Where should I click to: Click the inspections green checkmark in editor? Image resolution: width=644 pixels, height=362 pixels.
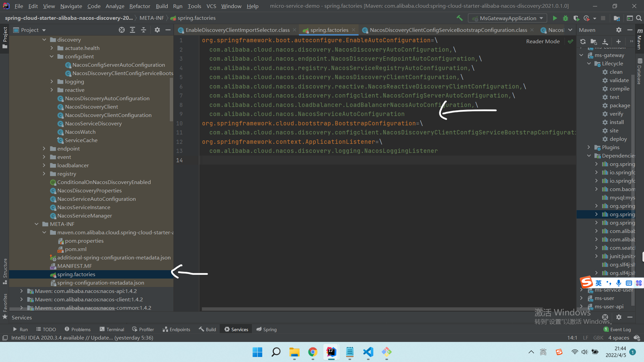(570, 42)
